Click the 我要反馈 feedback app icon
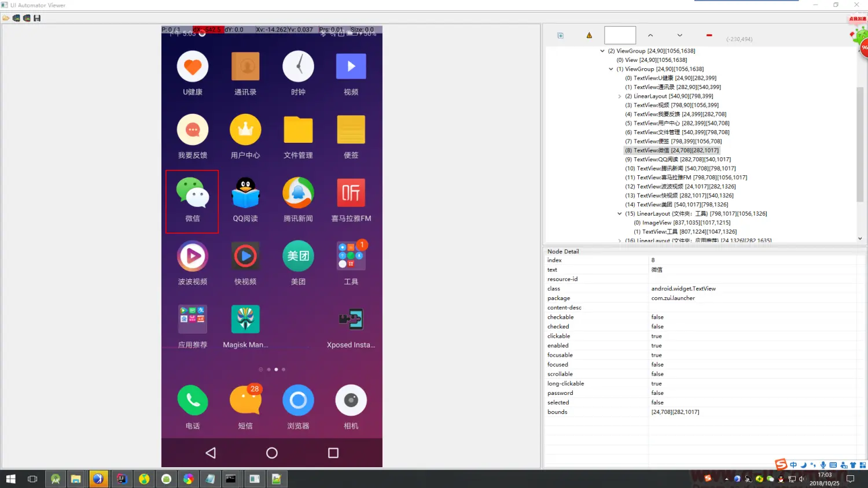868x488 pixels. click(193, 130)
